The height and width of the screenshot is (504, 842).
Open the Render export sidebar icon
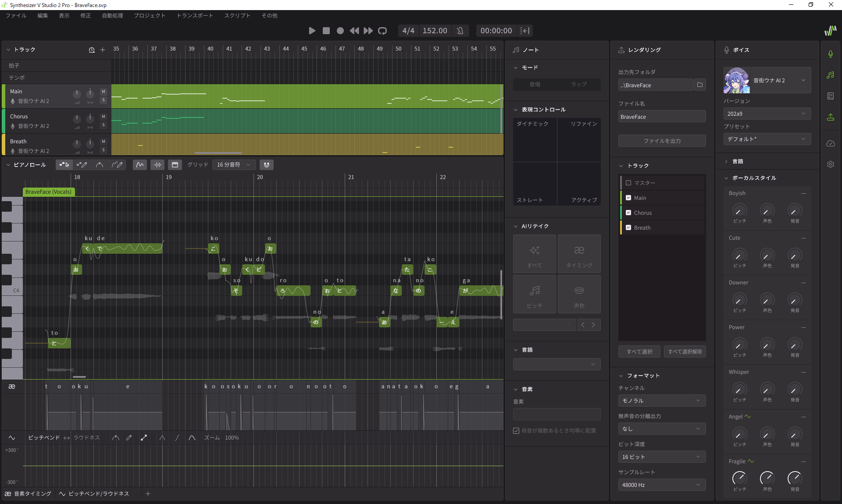(831, 117)
